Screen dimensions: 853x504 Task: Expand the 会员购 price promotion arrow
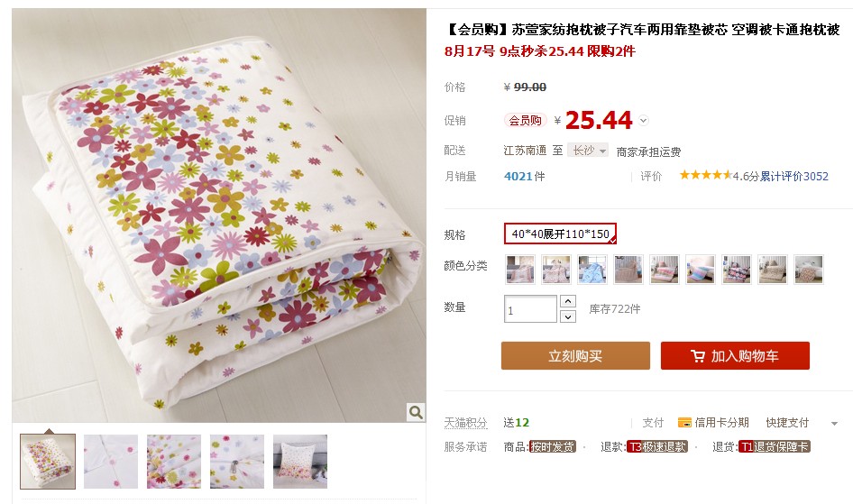(643, 121)
